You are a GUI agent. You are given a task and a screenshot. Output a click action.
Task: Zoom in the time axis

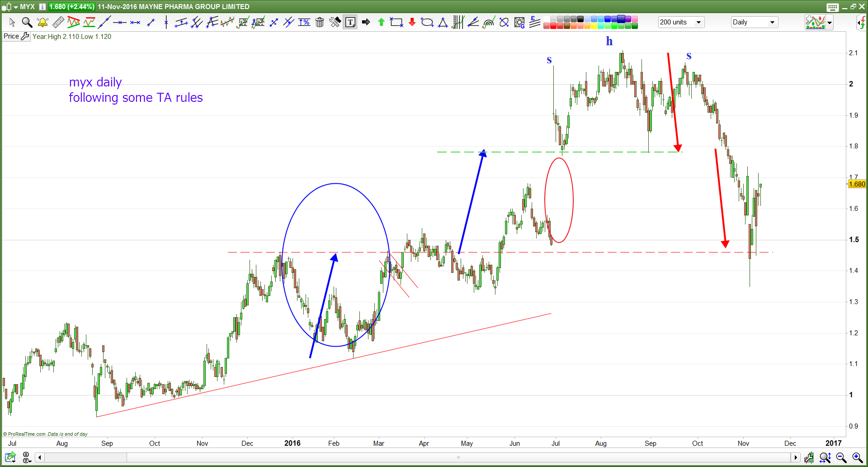[x=857, y=457]
